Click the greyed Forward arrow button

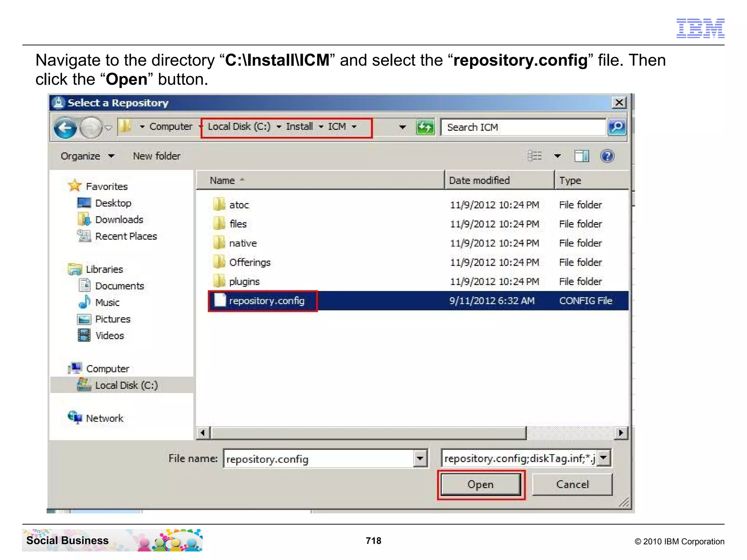click(91, 128)
